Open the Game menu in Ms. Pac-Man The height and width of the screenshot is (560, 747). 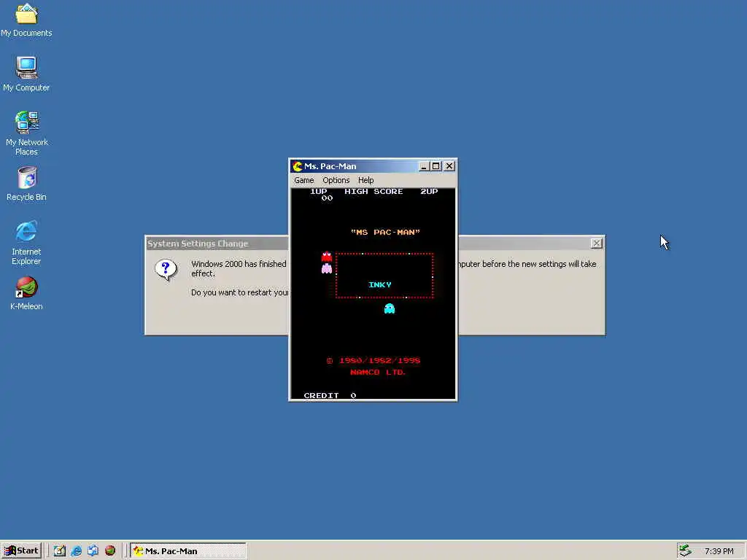click(x=304, y=180)
